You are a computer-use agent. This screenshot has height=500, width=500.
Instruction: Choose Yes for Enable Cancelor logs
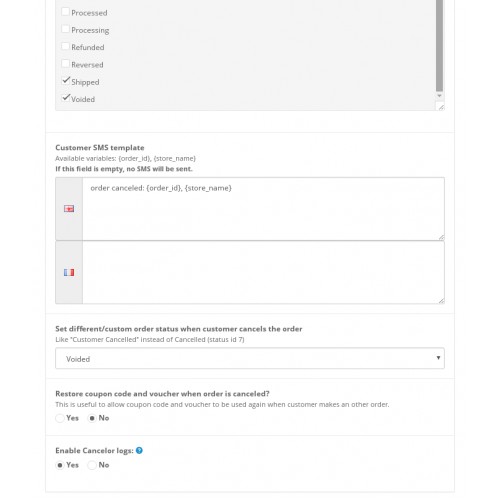(x=60, y=465)
